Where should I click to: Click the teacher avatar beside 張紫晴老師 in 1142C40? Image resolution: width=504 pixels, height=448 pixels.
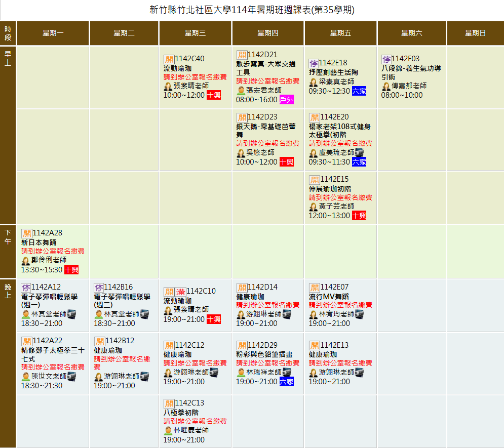tap(168, 87)
